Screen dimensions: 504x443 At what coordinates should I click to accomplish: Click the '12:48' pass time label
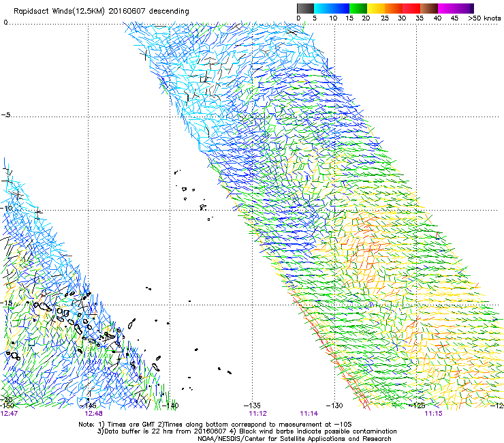coord(93,414)
